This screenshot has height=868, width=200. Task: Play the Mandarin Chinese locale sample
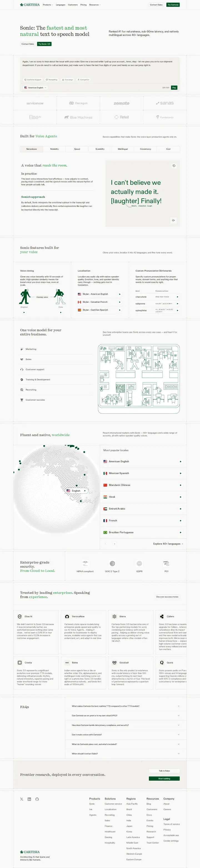point(181,485)
